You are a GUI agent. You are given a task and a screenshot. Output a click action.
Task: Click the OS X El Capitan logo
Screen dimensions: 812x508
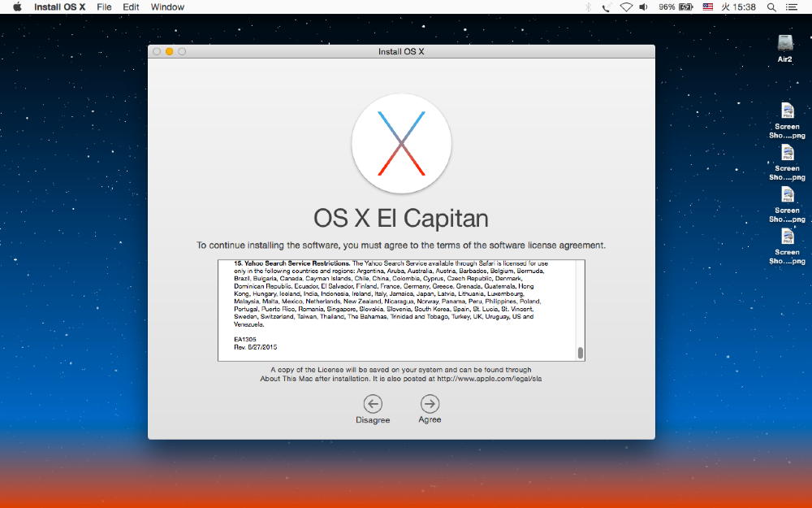[401, 143]
